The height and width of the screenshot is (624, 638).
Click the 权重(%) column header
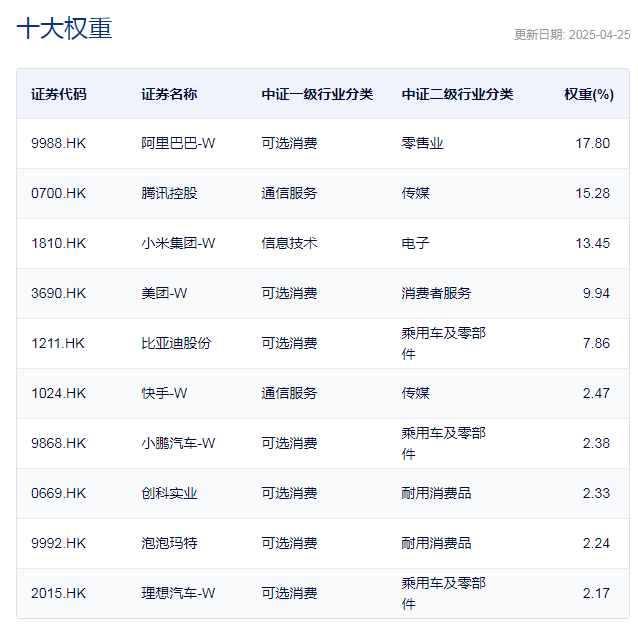[x=588, y=94]
